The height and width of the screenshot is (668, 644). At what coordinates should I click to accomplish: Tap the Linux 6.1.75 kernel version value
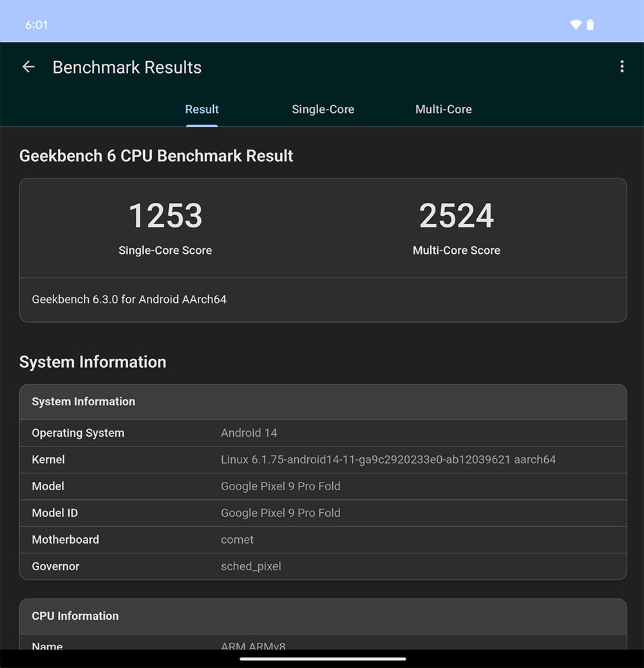click(388, 460)
